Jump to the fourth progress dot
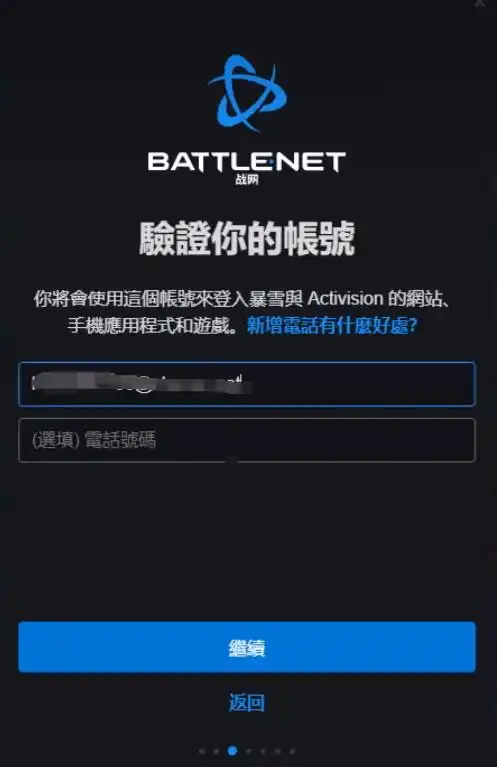The image size is (497, 767). (x=248, y=750)
